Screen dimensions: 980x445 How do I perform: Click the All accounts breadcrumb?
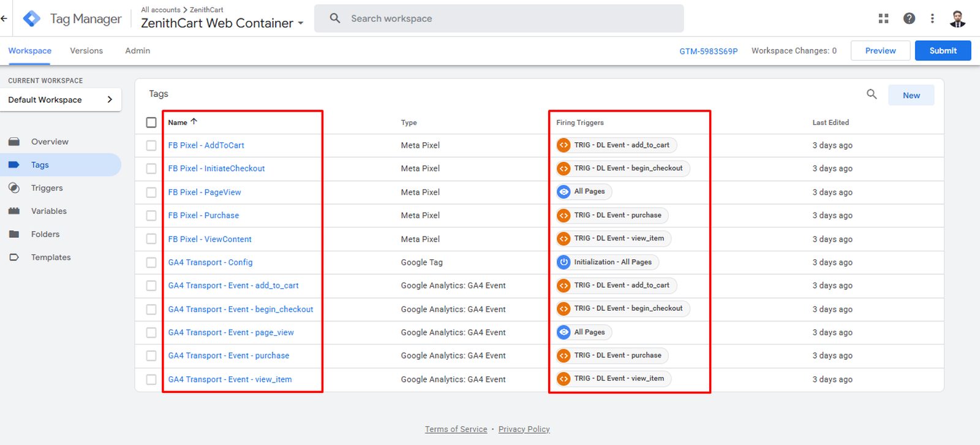coord(160,10)
